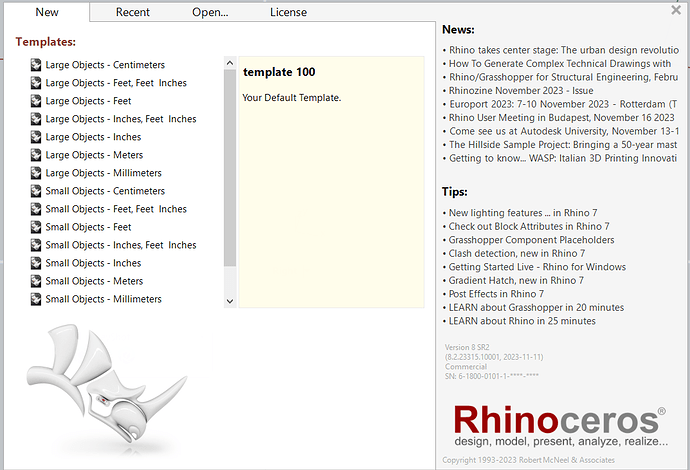Choose Small Objects - Feet, Feet Inches text
Image resolution: width=690 pixels, height=470 pixels.
pyautogui.click(x=116, y=209)
